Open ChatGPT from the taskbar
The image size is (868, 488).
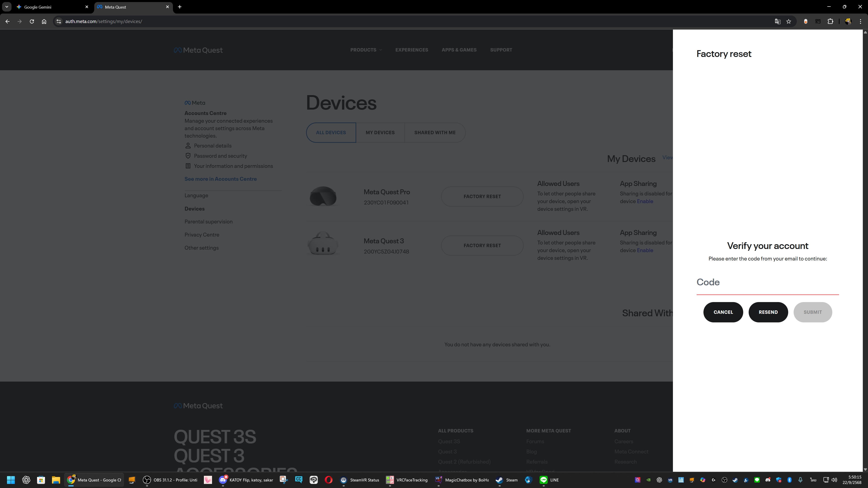pos(26,480)
